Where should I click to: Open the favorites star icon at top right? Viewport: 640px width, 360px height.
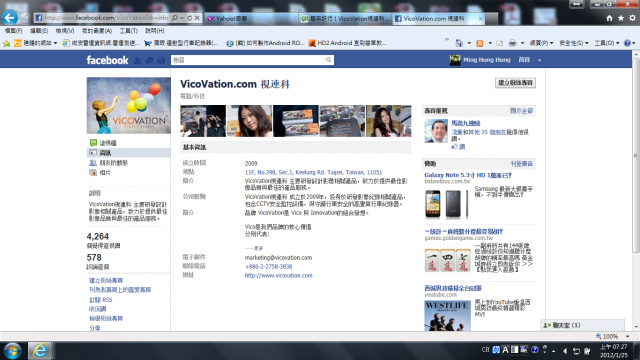tap(621, 18)
